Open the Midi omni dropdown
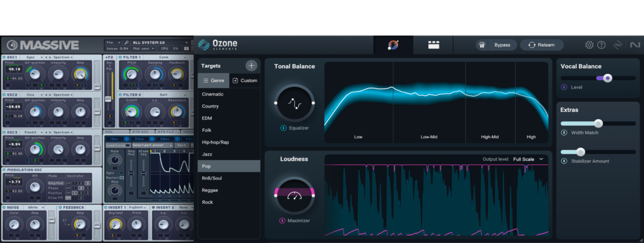 (x=143, y=48)
